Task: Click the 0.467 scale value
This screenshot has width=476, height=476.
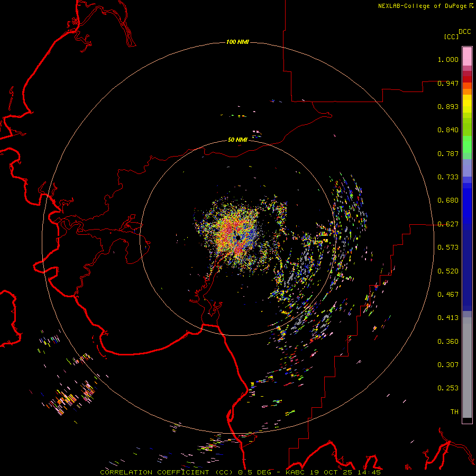Action: [448, 295]
